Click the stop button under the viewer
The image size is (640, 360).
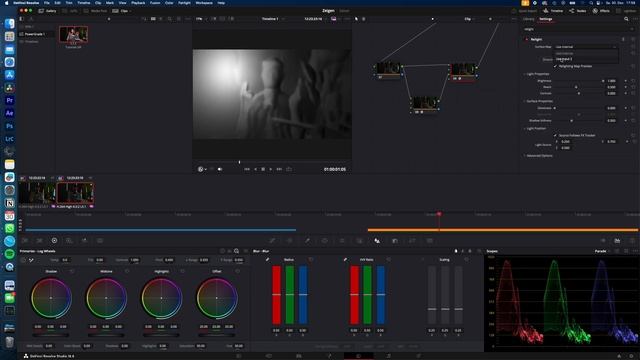click(263, 169)
